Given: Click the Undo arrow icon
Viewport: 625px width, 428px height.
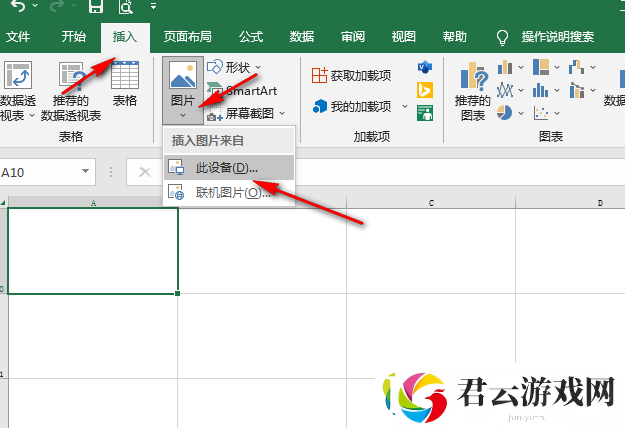Looking at the screenshot, I should click(x=18, y=6).
